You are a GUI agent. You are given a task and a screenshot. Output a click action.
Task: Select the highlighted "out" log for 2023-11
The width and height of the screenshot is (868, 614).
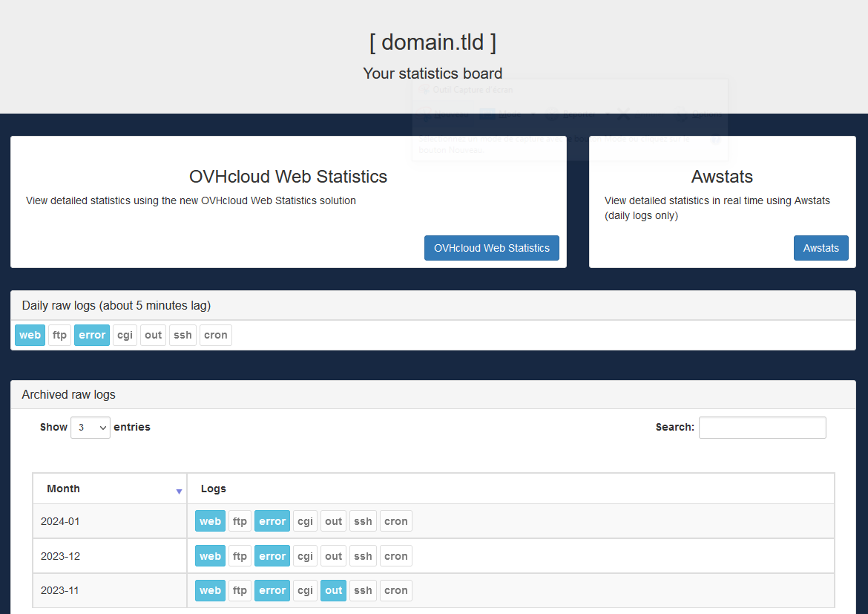tap(333, 590)
